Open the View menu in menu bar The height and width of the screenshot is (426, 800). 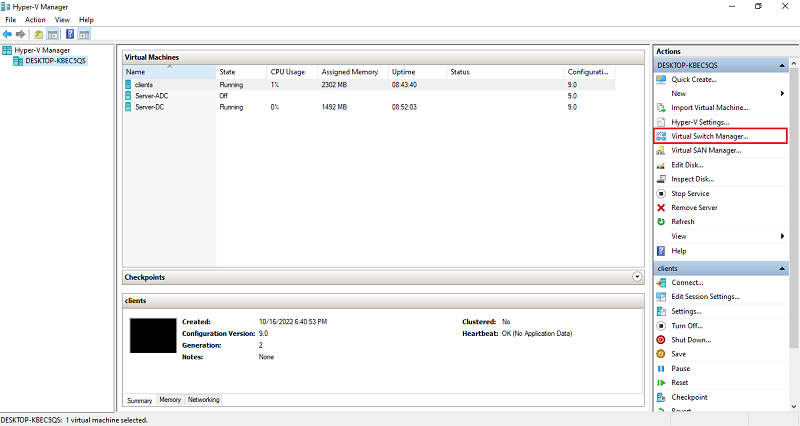pos(62,19)
